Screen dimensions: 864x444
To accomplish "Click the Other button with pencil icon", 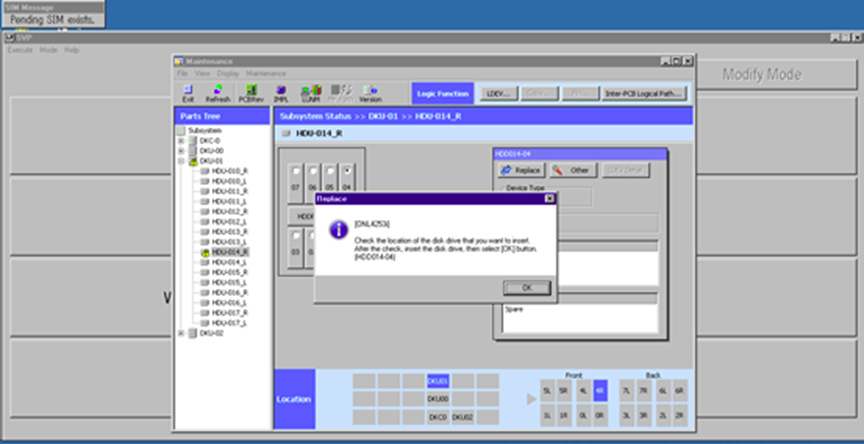I will pos(571,171).
